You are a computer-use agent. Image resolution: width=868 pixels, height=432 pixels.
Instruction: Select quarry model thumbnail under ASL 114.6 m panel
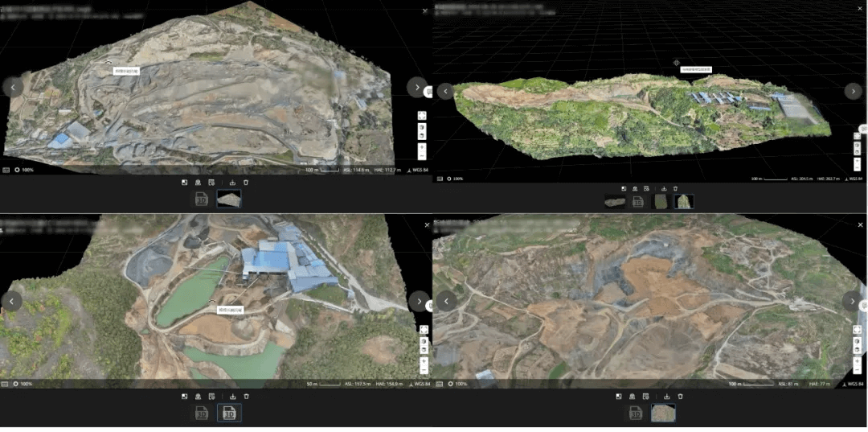click(228, 199)
